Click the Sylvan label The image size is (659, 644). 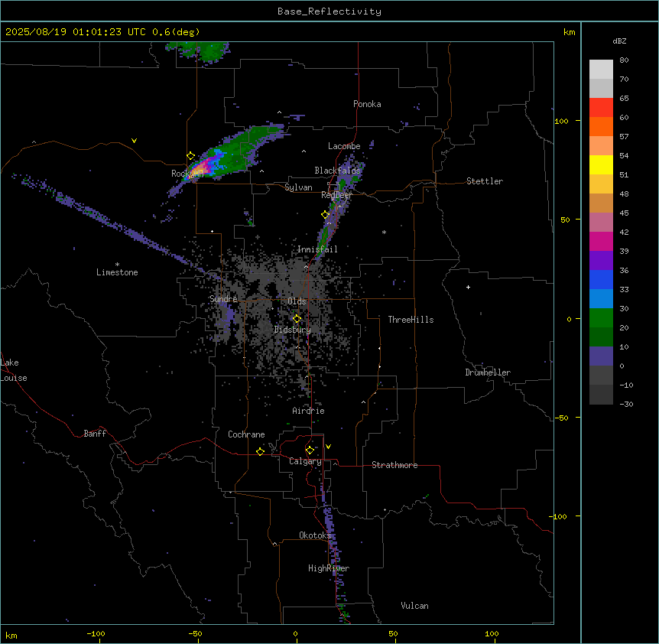coord(298,187)
